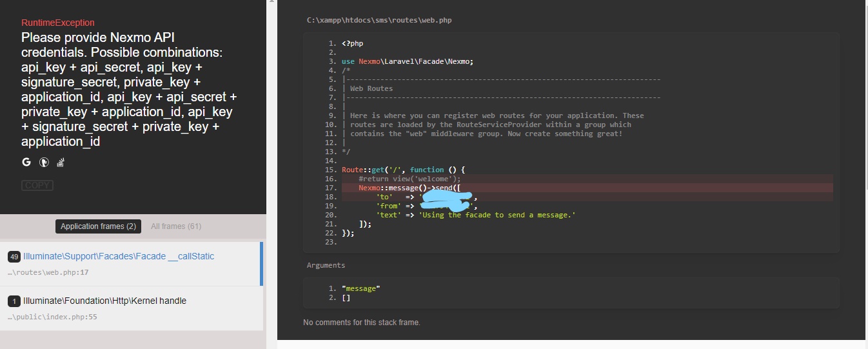This screenshot has height=349, width=868.
Task: Search the error on Google
Action: coord(26,162)
